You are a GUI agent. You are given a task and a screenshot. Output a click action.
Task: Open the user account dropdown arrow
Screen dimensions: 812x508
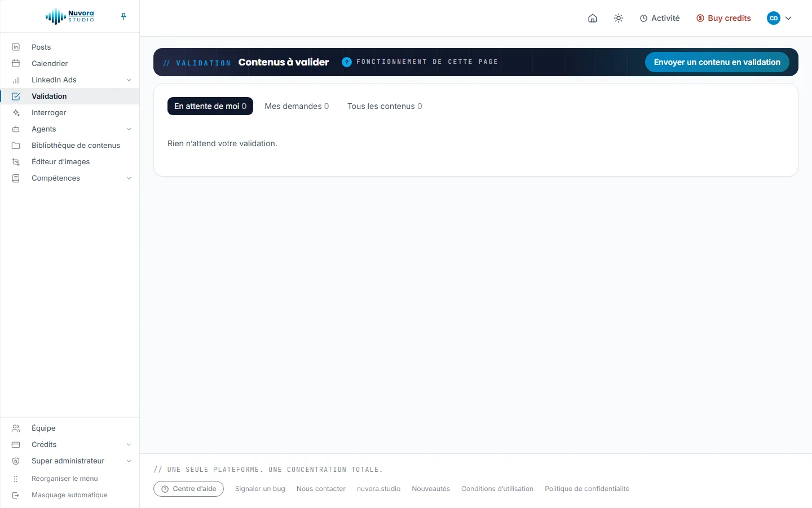click(x=788, y=18)
